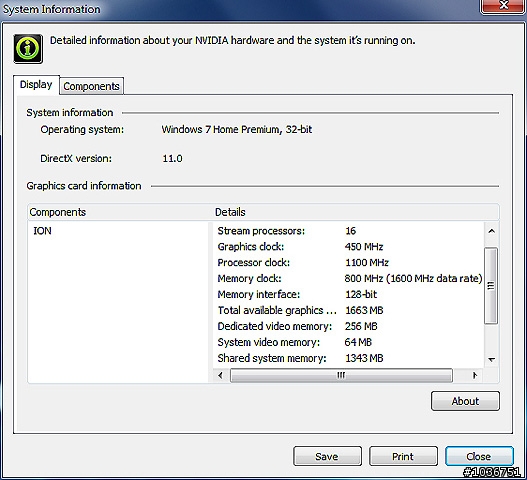Click the horizontal scroll left arrow
The height and width of the screenshot is (480, 527).
point(220,375)
